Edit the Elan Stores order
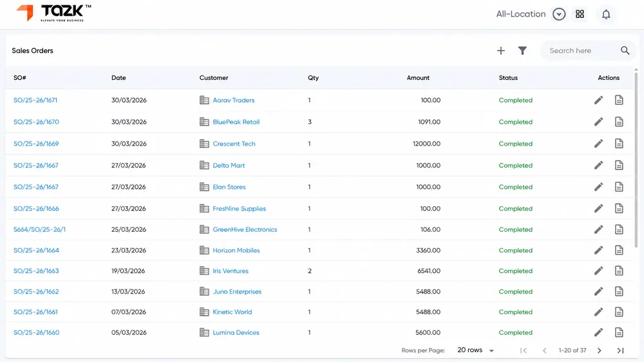Viewport: 644px width, 362px height. 598,187
